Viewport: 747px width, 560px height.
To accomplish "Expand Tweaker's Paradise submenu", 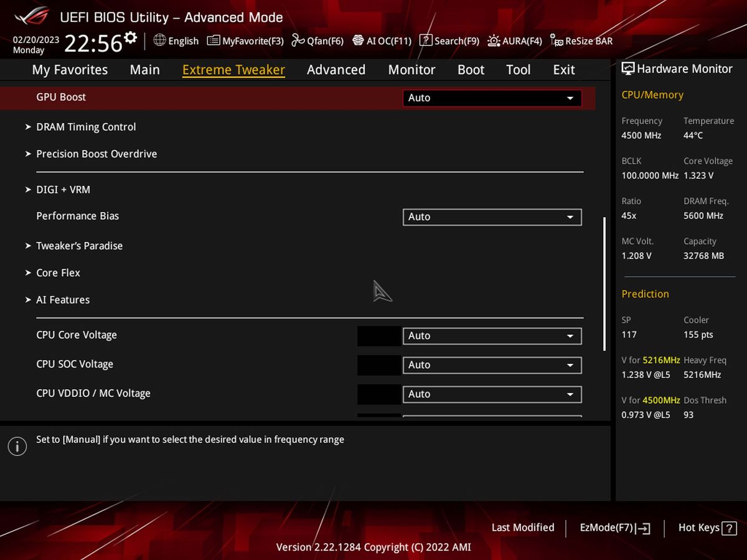I will [x=79, y=246].
